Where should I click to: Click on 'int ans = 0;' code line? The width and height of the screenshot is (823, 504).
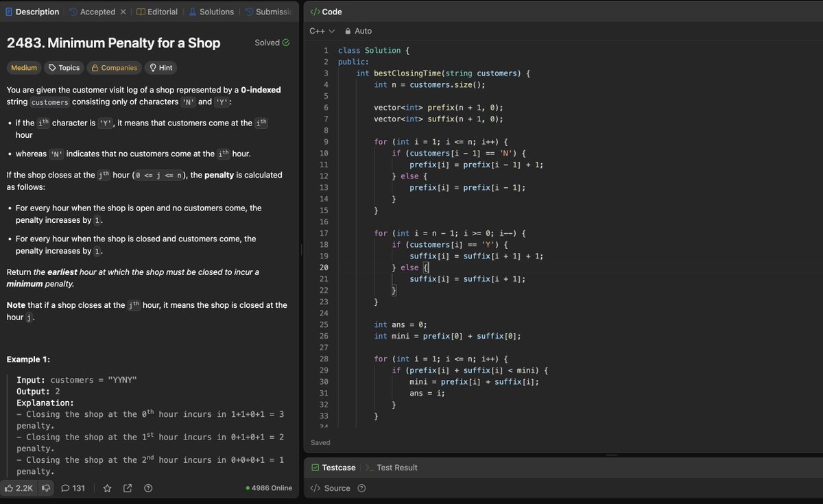401,325
